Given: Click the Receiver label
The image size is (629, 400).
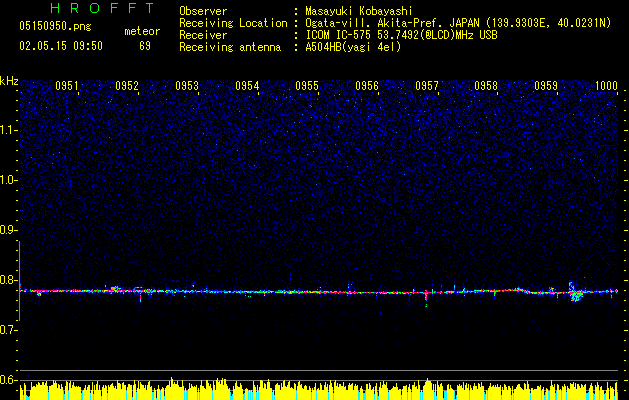Looking at the screenshot, I should tap(203, 35).
